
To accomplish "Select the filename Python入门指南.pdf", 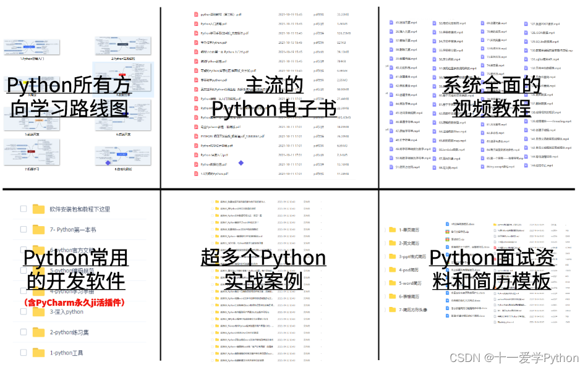I will click(x=214, y=23).
